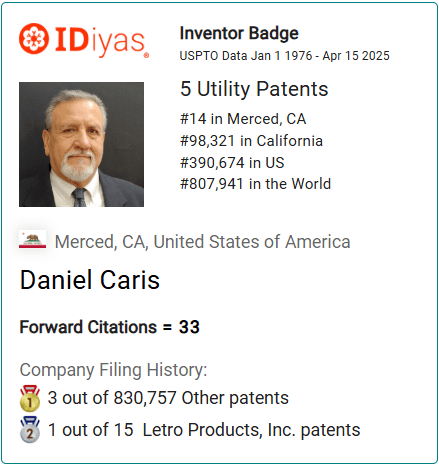Click the #390,674 in US ranking
439x465 pixels.
click(232, 163)
